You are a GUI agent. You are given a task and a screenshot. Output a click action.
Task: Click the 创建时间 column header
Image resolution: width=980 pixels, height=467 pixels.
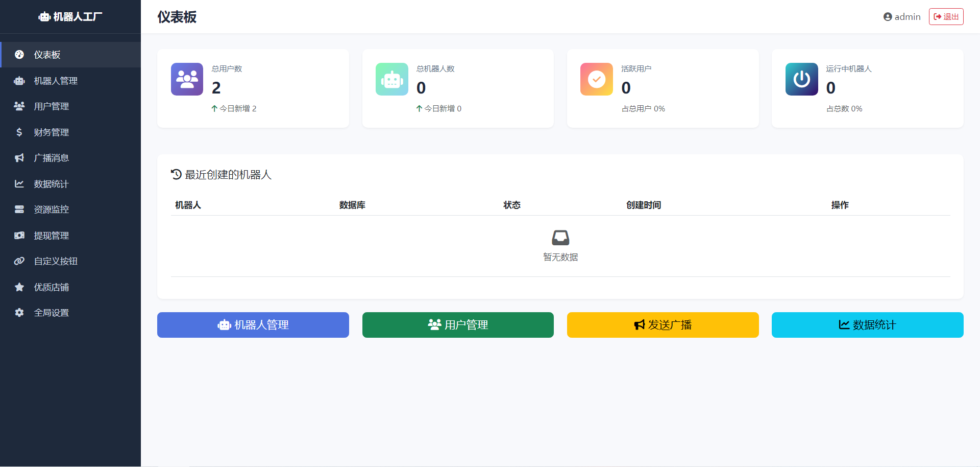pyautogui.click(x=643, y=205)
